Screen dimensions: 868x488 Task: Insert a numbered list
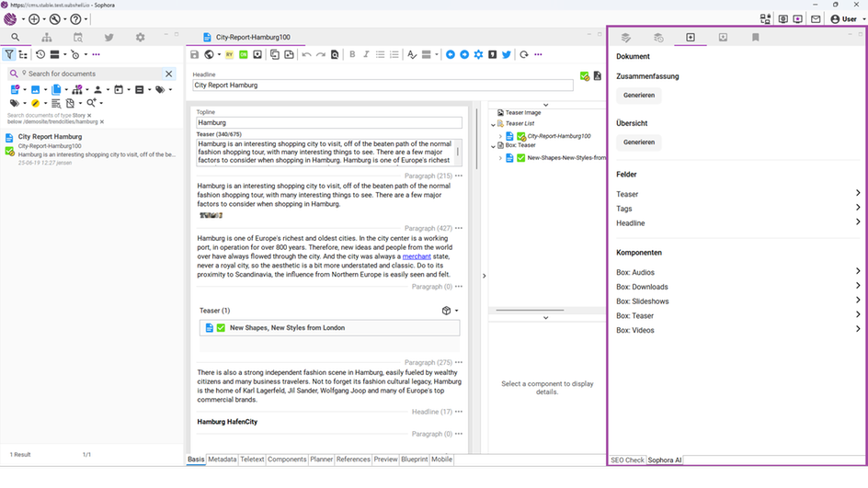point(394,54)
